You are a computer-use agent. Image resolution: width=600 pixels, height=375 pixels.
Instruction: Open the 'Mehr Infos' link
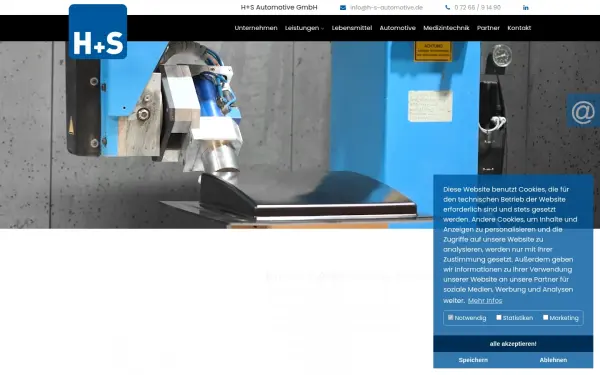point(485,301)
